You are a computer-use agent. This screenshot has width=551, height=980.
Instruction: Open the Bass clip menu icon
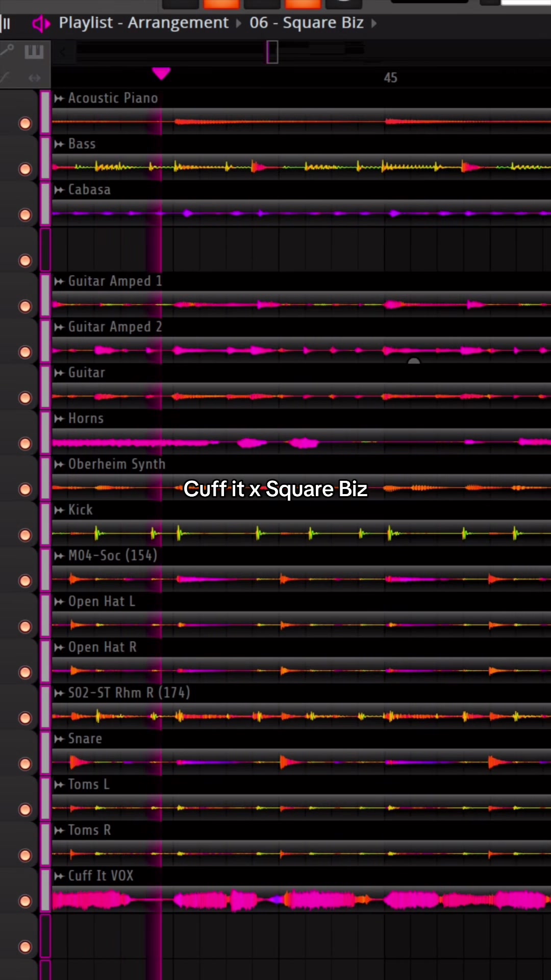(x=59, y=144)
